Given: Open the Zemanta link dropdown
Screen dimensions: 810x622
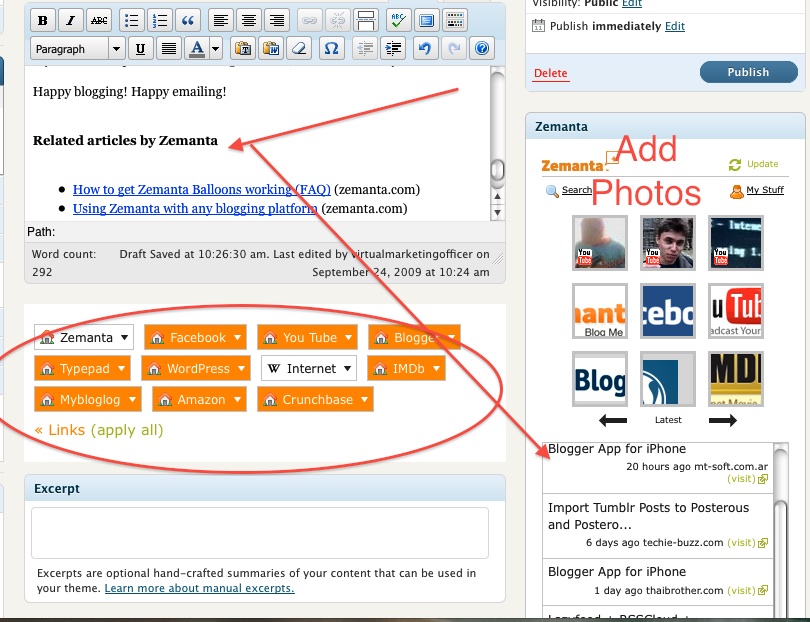Looking at the screenshot, I should click(84, 337).
